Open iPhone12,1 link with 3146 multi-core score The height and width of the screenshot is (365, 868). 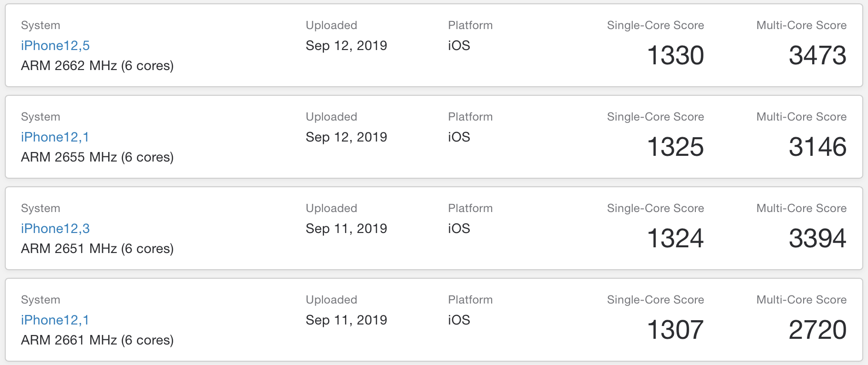coord(55,137)
